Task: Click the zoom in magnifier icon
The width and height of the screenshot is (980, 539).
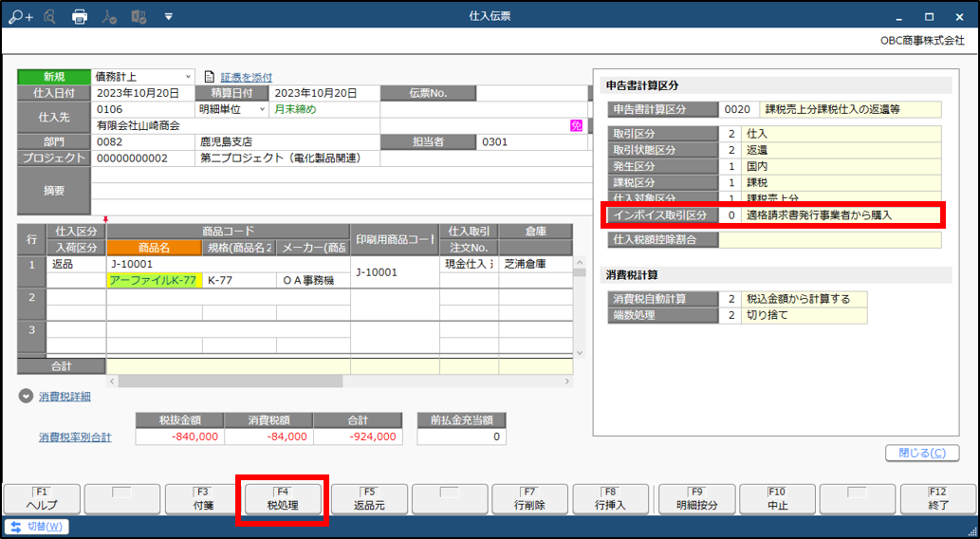Action: [x=21, y=17]
